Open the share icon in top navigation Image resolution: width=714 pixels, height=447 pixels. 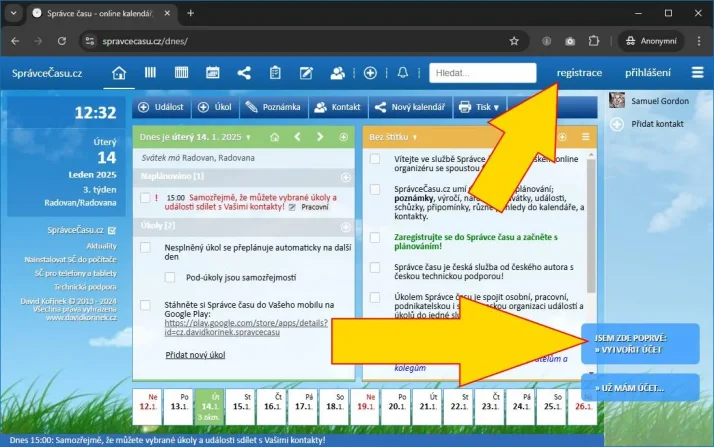(x=243, y=73)
